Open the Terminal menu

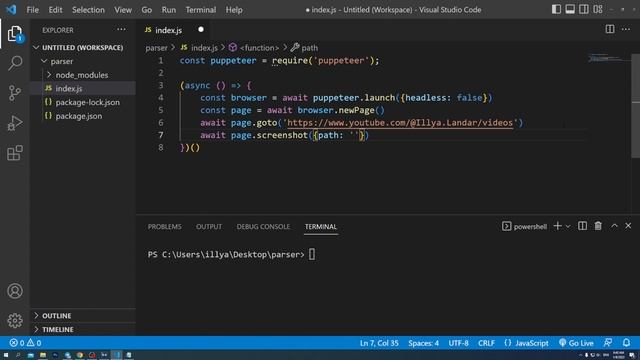click(201, 9)
